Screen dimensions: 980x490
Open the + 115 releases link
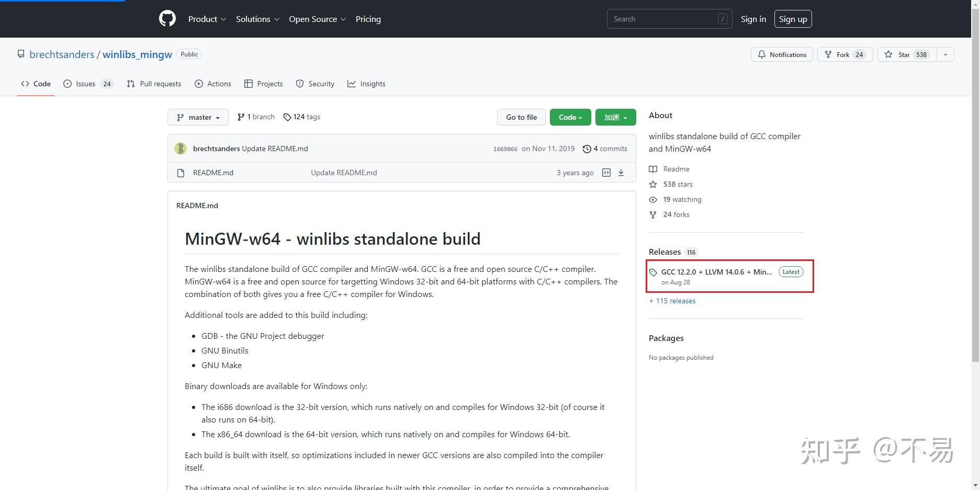click(672, 301)
